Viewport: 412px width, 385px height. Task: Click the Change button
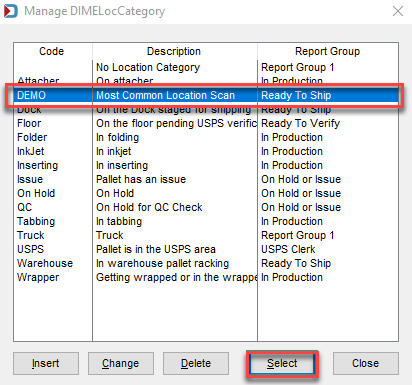[121, 363]
